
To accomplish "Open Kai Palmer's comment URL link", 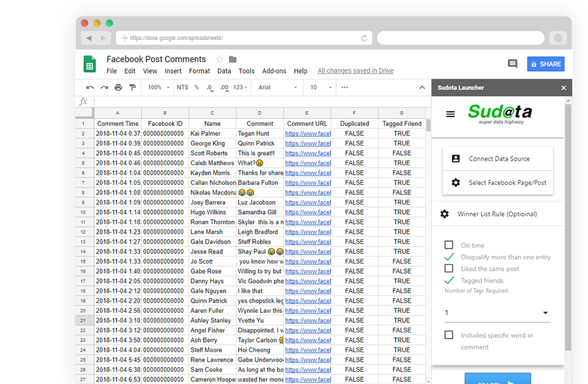I will click(308, 133).
